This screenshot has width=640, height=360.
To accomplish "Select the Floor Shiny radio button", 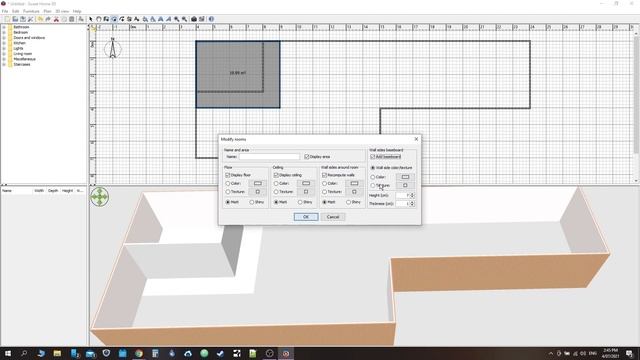I will (x=252, y=202).
